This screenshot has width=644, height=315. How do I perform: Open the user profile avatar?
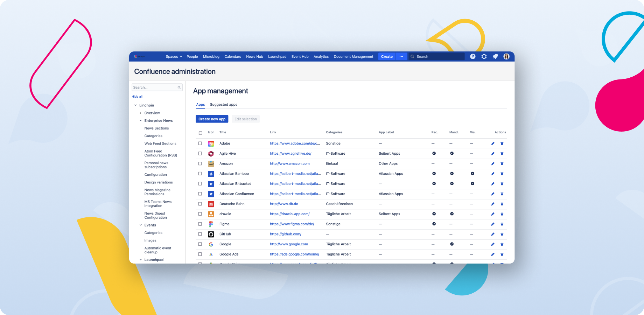(506, 56)
